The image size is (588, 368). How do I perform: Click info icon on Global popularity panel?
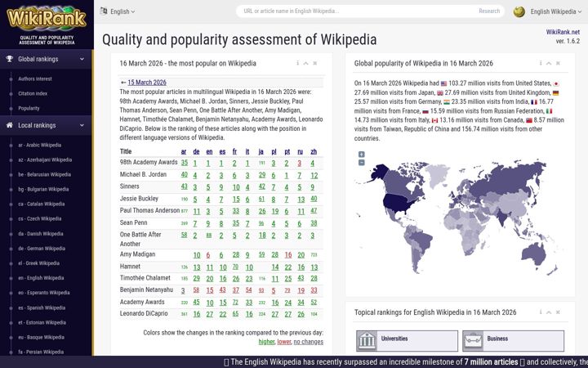(x=541, y=63)
